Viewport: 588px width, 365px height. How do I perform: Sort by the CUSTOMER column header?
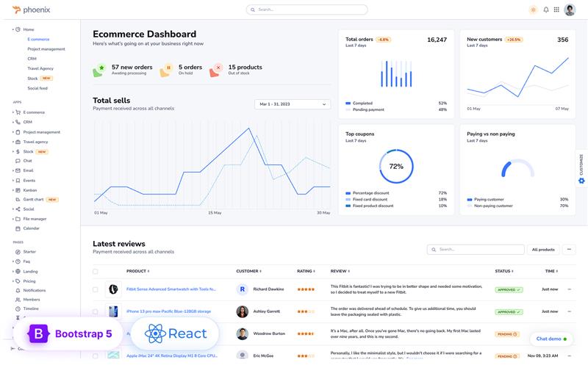coord(248,271)
